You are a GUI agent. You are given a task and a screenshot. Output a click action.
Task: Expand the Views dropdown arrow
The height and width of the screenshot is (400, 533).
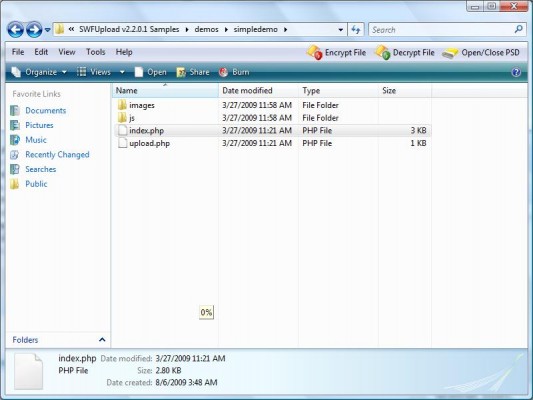(122, 72)
